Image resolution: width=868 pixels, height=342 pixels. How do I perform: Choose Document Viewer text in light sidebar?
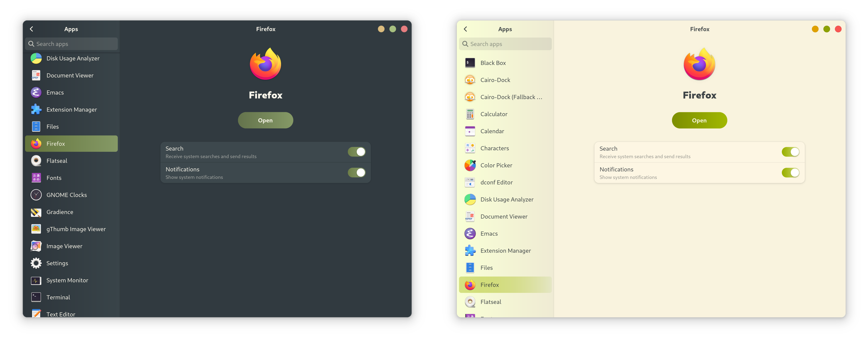click(x=504, y=217)
